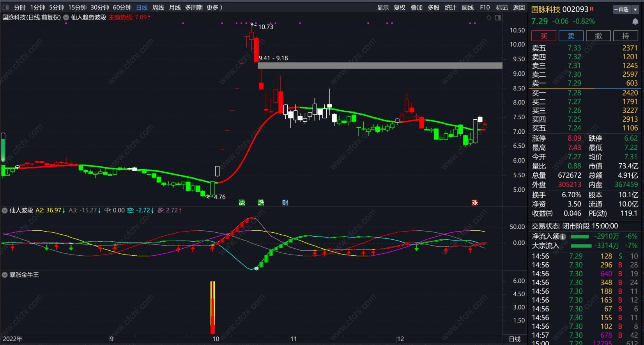Switch to 月线 monthly chart
The height and width of the screenshot is (345, 644).
click(175, 7)
